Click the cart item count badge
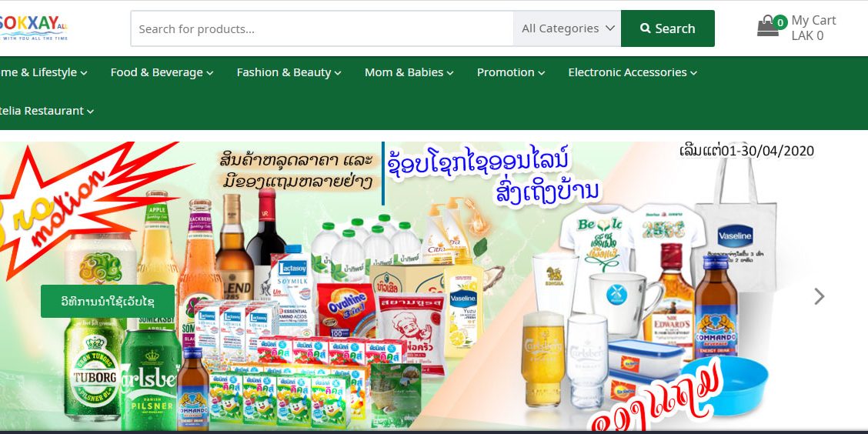The width and height of the screenshot is (868, 434). pyautogui.click(x=780, y=22)
